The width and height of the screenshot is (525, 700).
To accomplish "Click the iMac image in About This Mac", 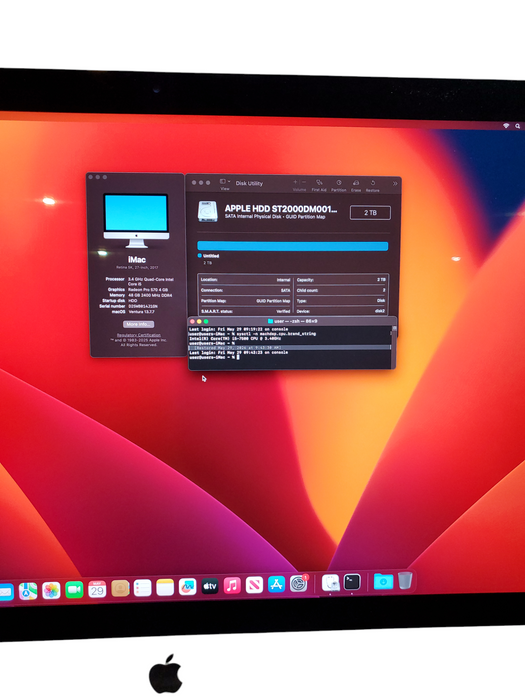I will pos(136,220).
